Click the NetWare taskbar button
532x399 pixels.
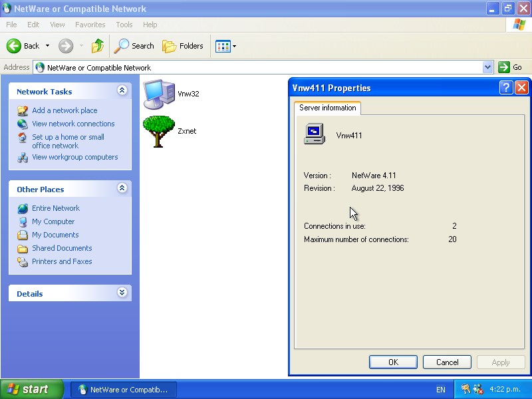pos(124,390)
